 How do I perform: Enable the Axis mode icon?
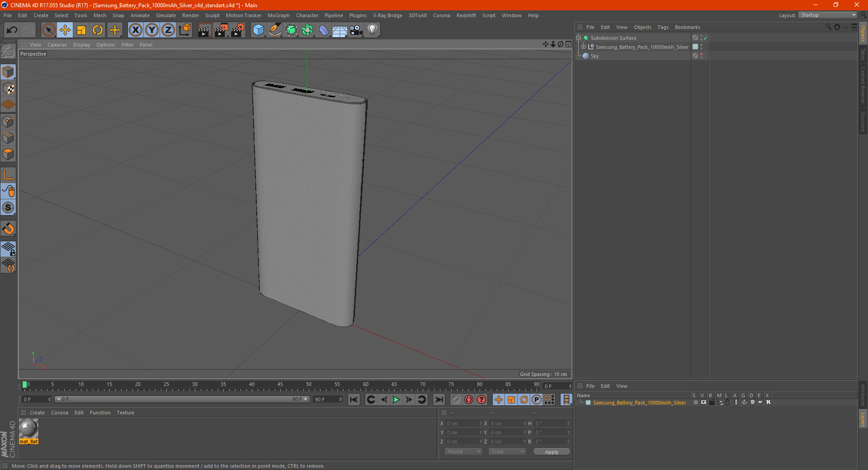[8, 175]
